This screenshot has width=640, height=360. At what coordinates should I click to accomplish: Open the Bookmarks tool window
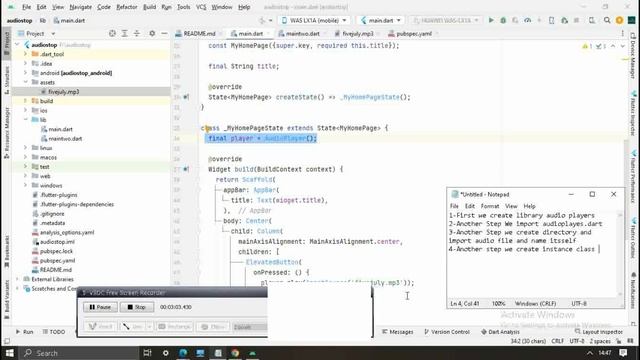pyautogui.click(x=7, y=251)
